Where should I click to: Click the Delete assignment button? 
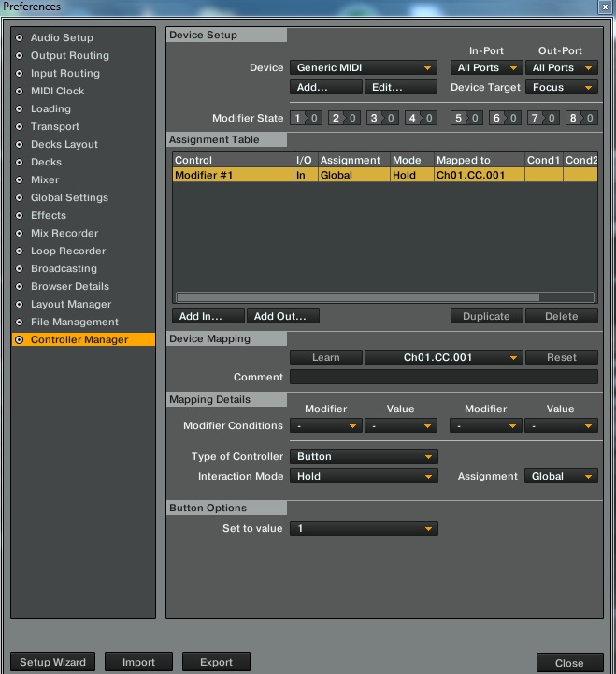562,316
